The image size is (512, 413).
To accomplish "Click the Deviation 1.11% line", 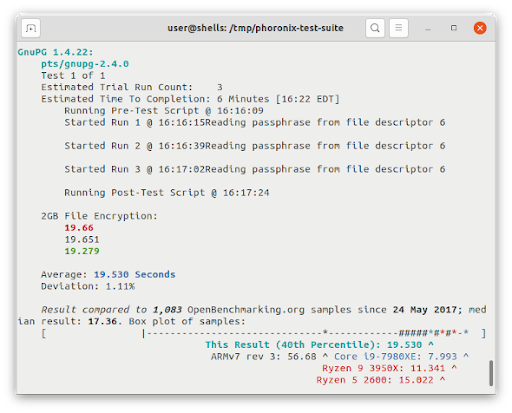I will [x=88, y=287].
